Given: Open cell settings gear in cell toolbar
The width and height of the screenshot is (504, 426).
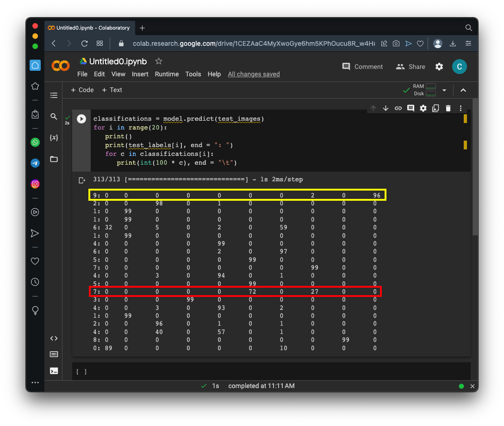Looking at the screenshot, I should pyautogui.click(x=423, y=108).
